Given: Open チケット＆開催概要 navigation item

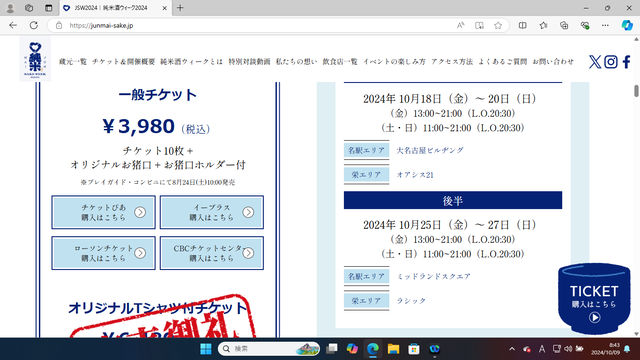Looking at the screenshot, I should 124,62.
